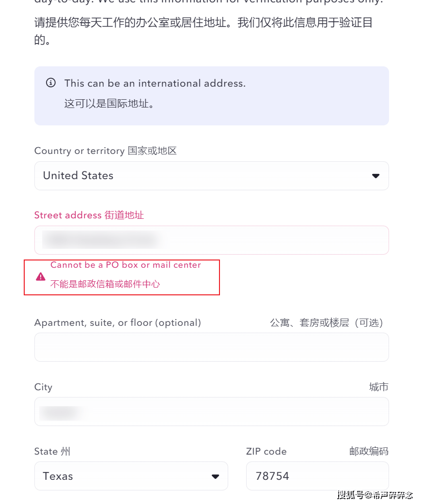Click the City field label

click(43, 387)
